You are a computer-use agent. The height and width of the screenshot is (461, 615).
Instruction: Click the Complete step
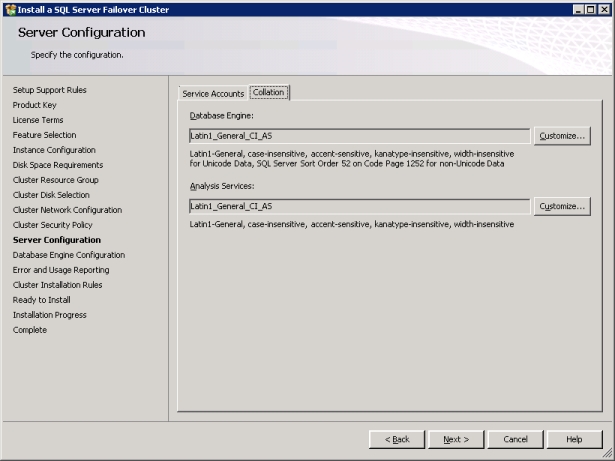pos(30,330)
